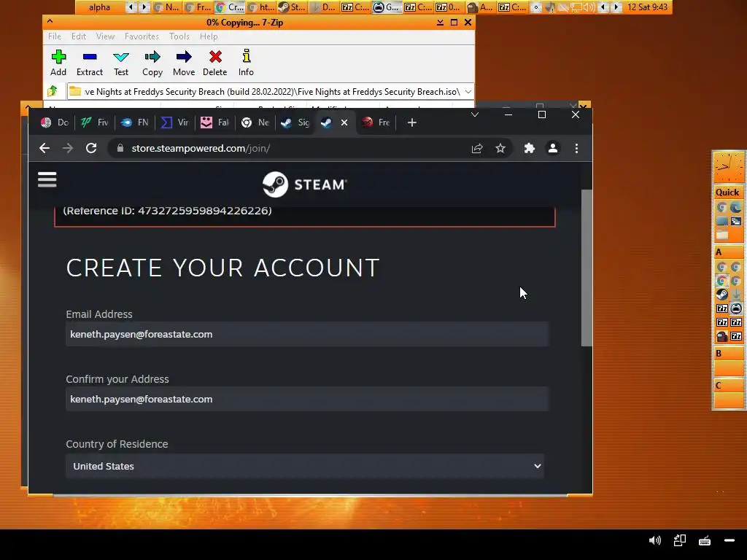This screenshot has width=747, height=560.
Task: Switch to the 'Fal' browser tab
Action: pyautogui.click(x=215, y=122)
